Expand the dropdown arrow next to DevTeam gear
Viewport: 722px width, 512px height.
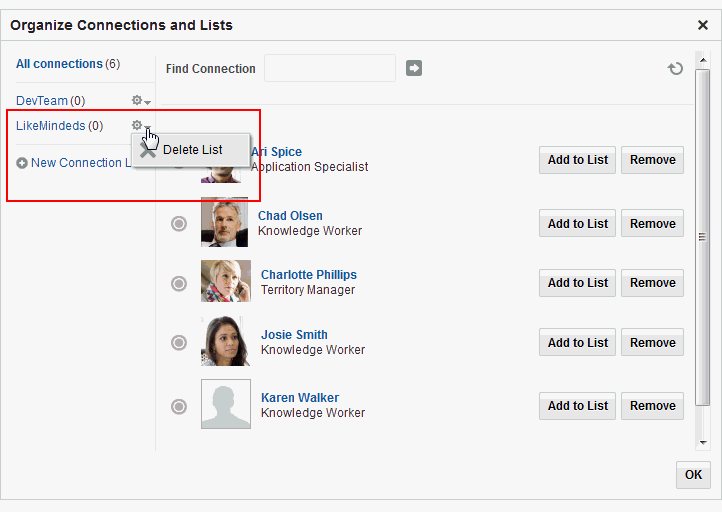click(147, 102)
